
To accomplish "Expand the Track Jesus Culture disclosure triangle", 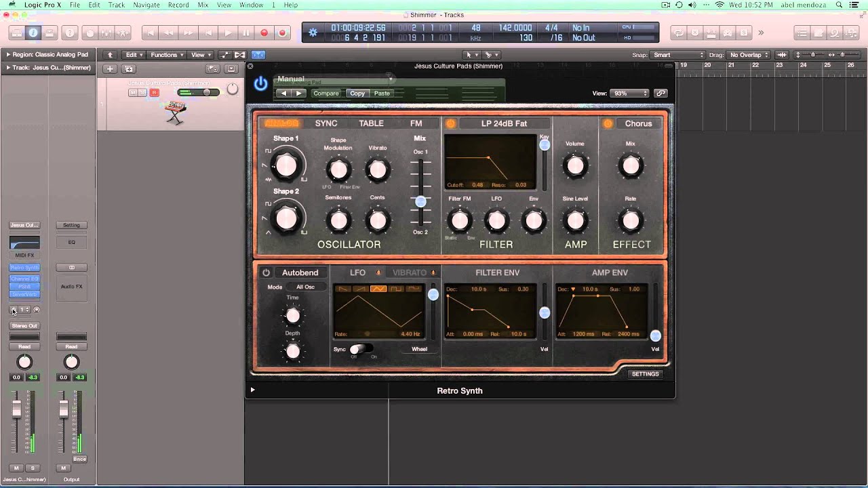I will 8,68.
